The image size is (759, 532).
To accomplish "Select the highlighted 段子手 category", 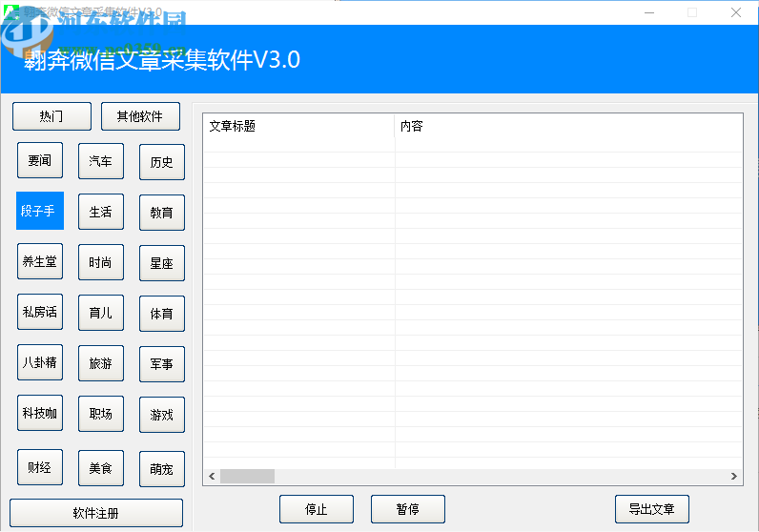I will 40,211.
